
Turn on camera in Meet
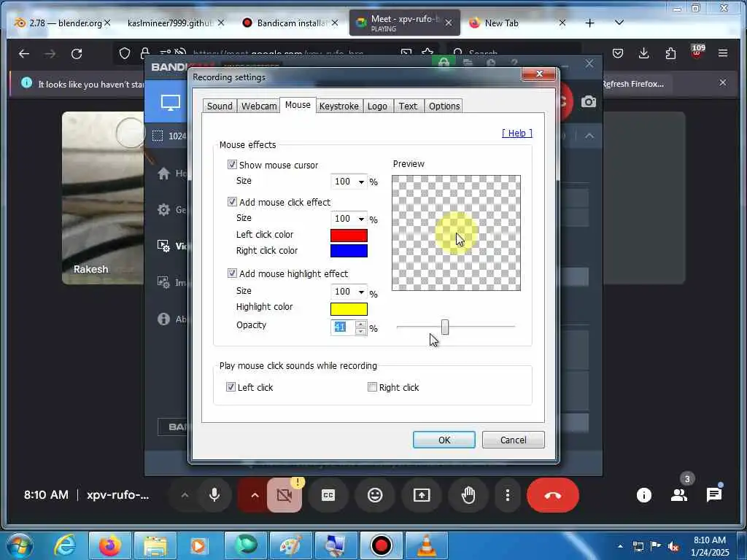pos(285,495)
